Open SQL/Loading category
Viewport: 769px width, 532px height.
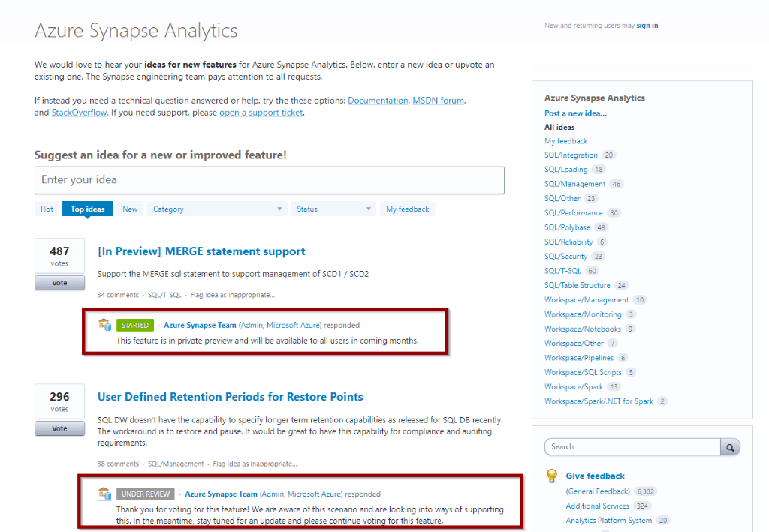point(566,170)
